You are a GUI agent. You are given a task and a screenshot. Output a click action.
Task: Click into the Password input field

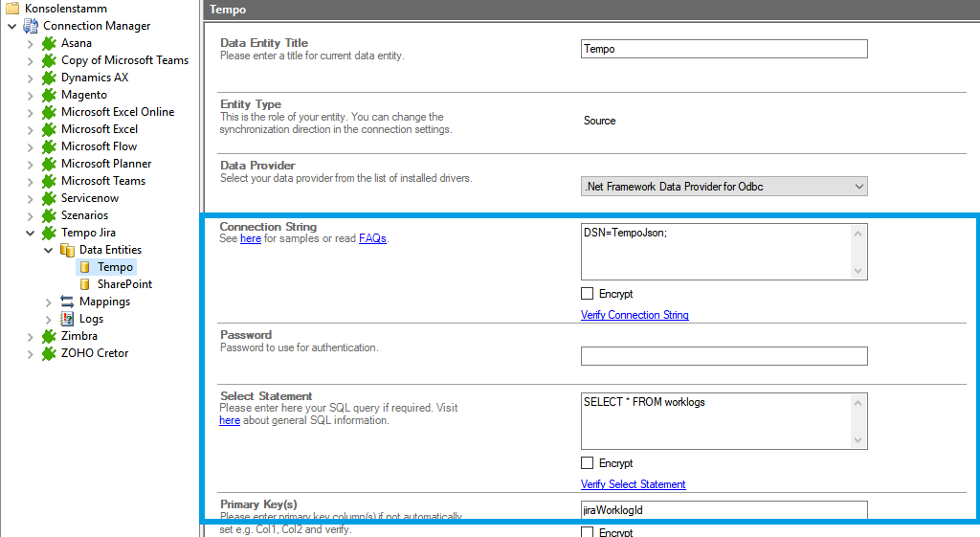724,356
